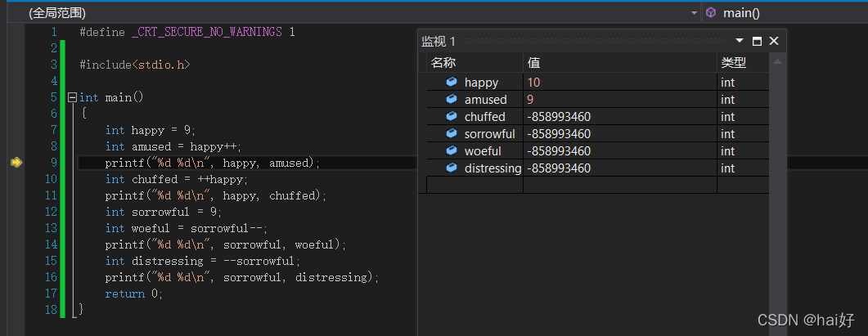Click the cube icon beside main() in navigation bar
868x336 pixels.
tap(711, 12)
